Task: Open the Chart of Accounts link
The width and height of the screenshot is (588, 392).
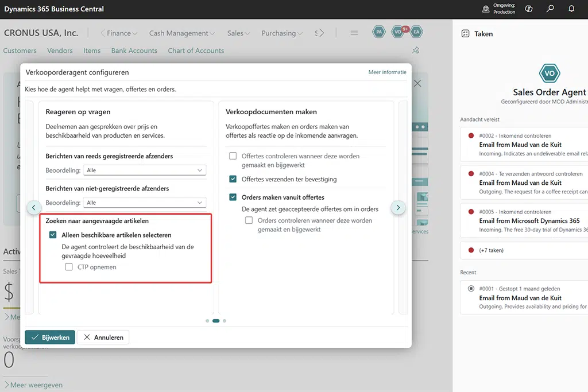Action: [196, 51]
